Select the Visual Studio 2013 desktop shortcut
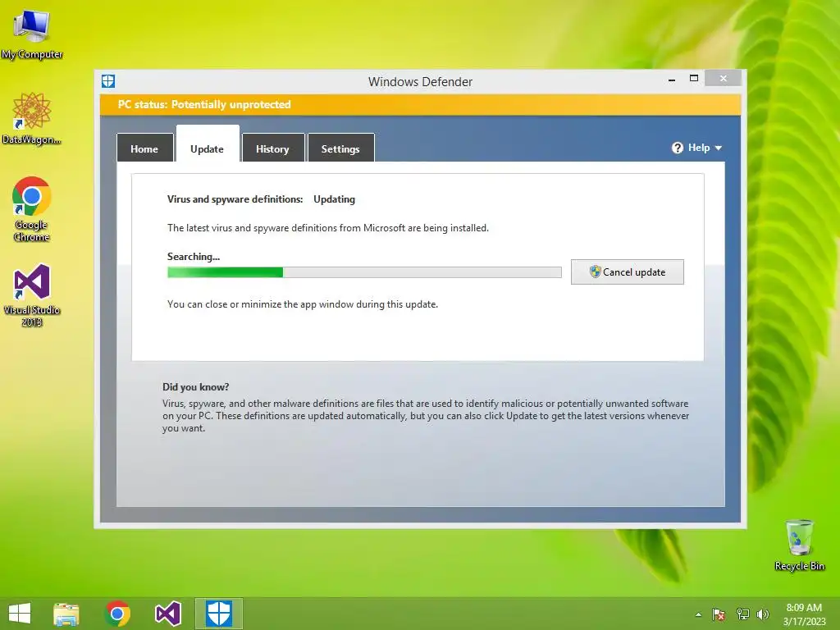Screen dimensions: 840x630 (x=32, y=295)
